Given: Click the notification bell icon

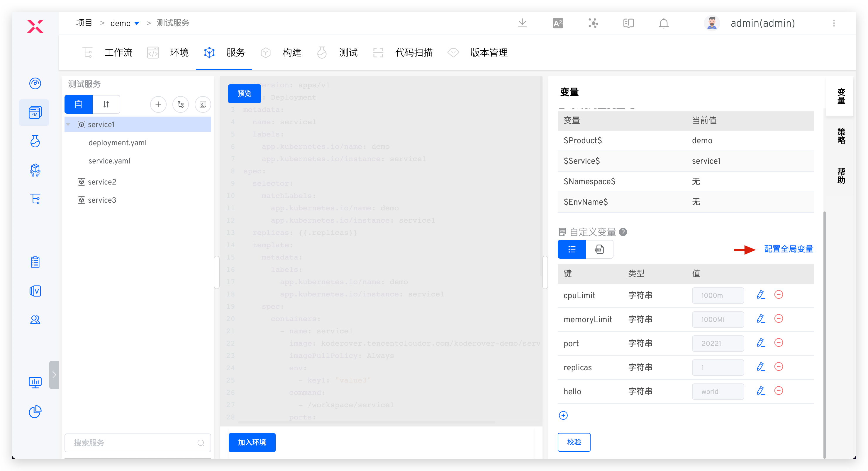Looking at the screenshot, I should (x=664, y=23).
